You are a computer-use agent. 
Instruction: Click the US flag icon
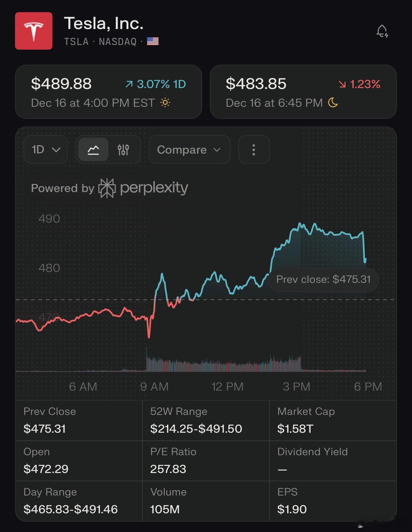[x=153, y=41]
